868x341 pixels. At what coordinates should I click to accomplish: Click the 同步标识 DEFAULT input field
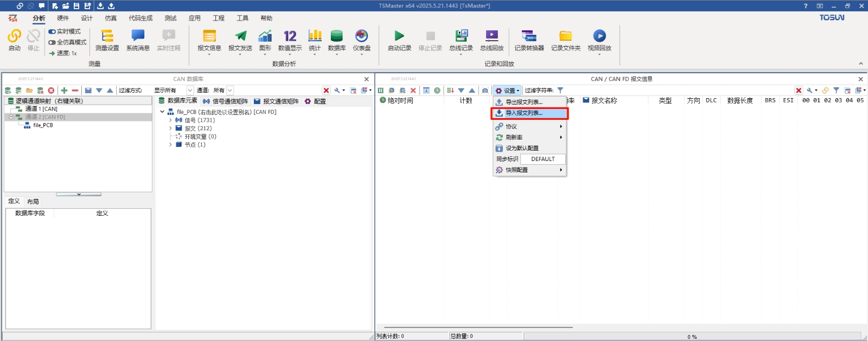tap(542, 159)
